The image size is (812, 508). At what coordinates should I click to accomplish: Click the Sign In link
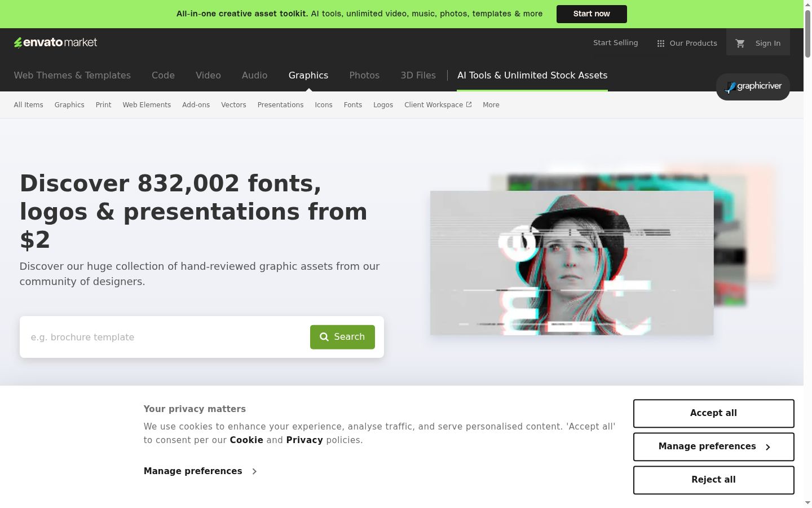768,43
